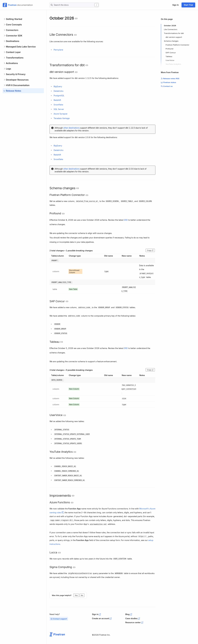Click the Fivetran status chart icon
The height and width of the screenshot is (644, 198).
pos(162,82)
